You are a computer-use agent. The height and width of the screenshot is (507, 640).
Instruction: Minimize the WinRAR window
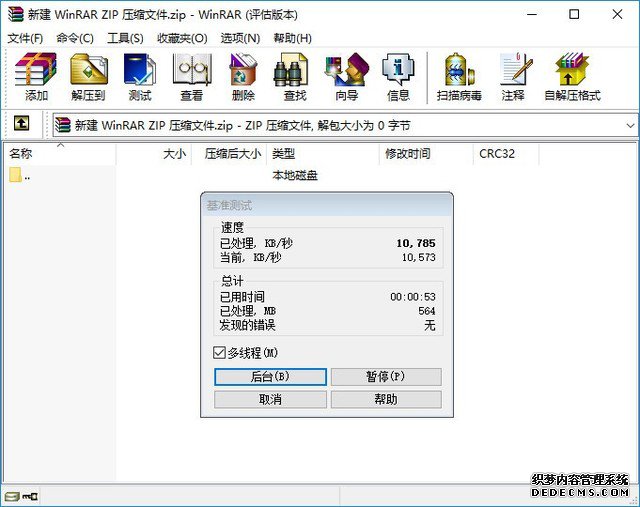point(532,14)
